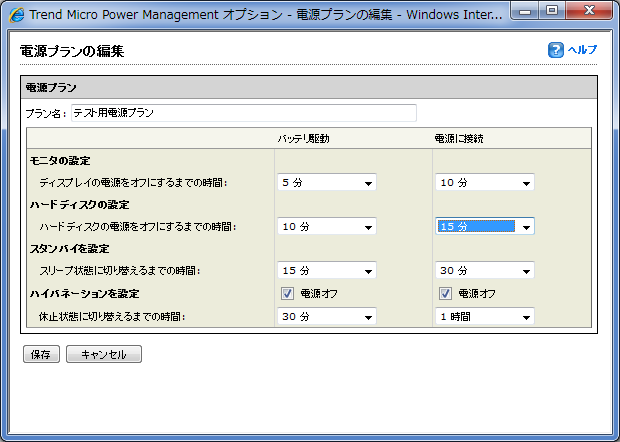Expand battery hard disk dropdown showing 10 分

point(326,227)
